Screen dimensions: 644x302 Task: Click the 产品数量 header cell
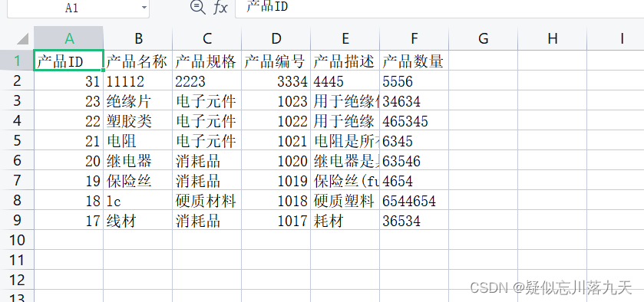(x=414, y=61)
